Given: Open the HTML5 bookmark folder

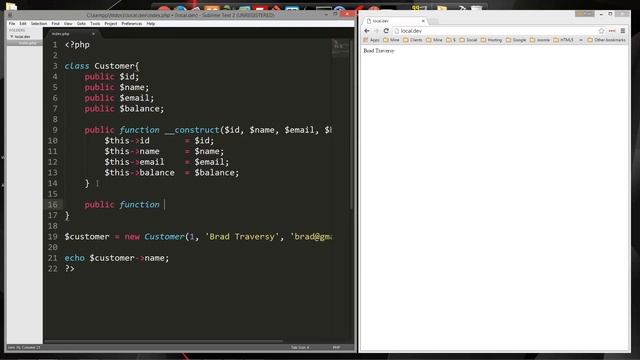Looking at the screenshot, I should [563, 40].
